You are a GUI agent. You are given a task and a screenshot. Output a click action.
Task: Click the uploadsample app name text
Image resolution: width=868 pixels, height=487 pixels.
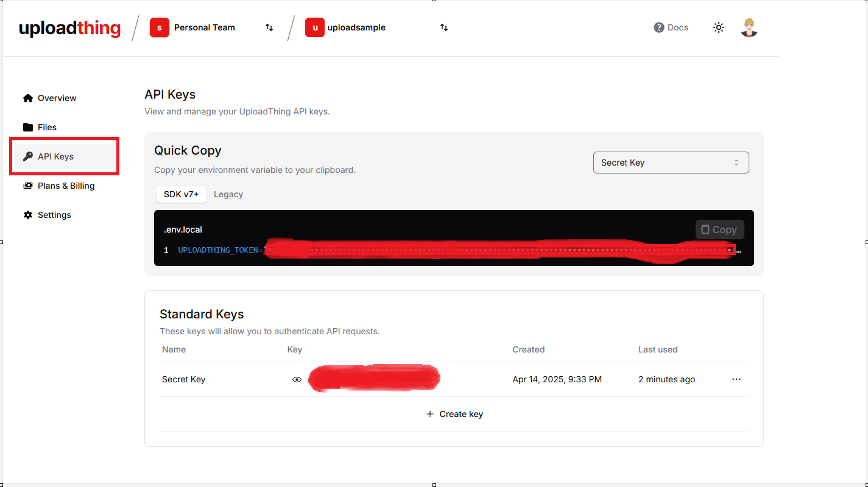pyautogui.click(x=356, y=27)
